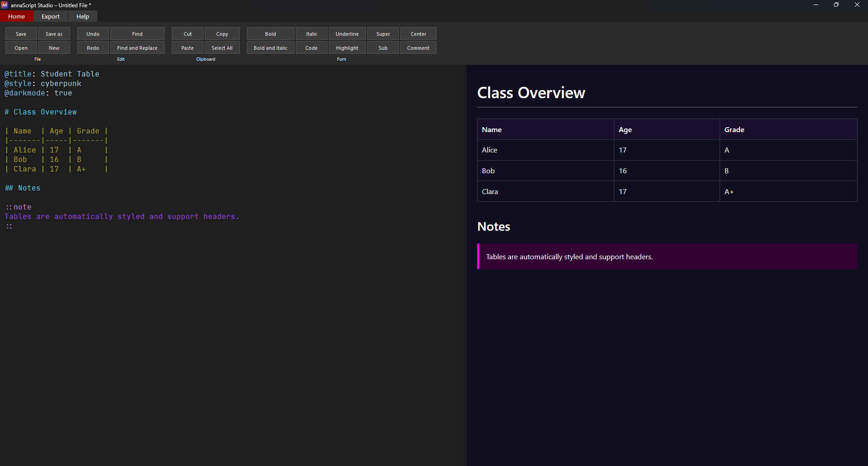Click Select All button

click(x=222, y=48)
